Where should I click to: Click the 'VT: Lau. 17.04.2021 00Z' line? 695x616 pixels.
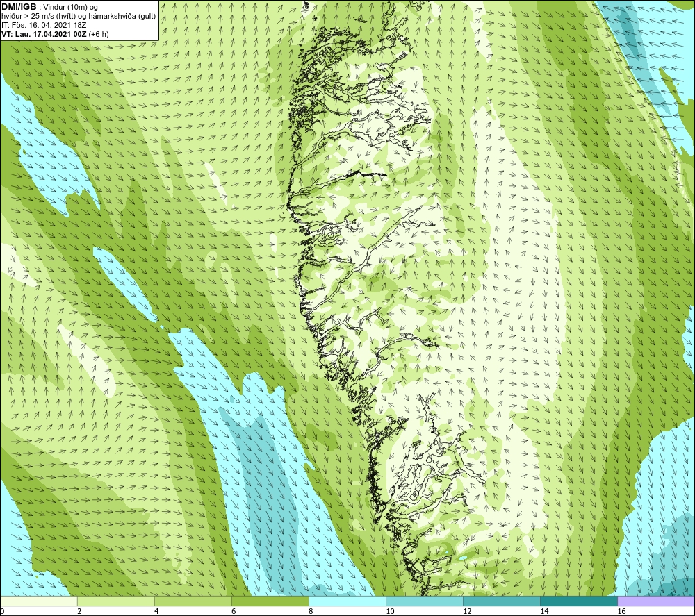click(x=44, y=34)
